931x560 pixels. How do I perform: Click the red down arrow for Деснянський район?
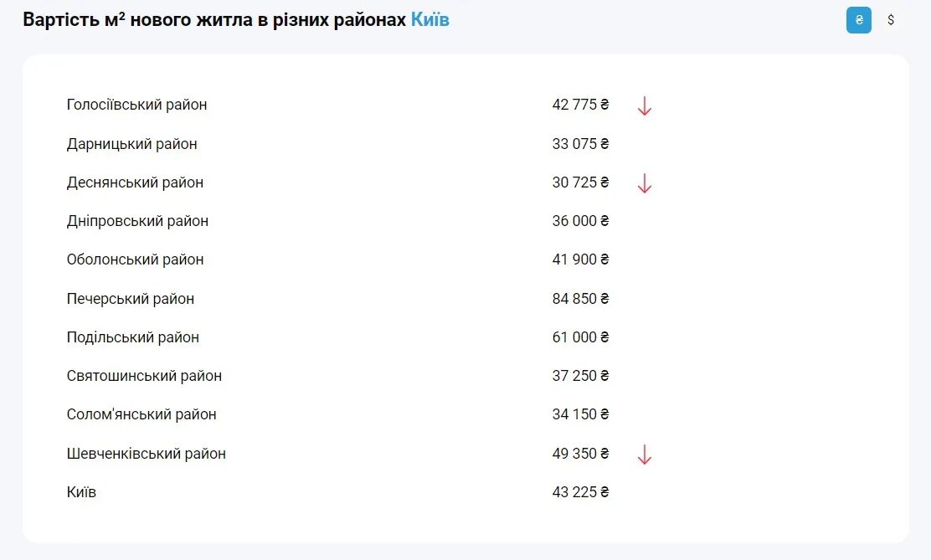pos(644,183)
